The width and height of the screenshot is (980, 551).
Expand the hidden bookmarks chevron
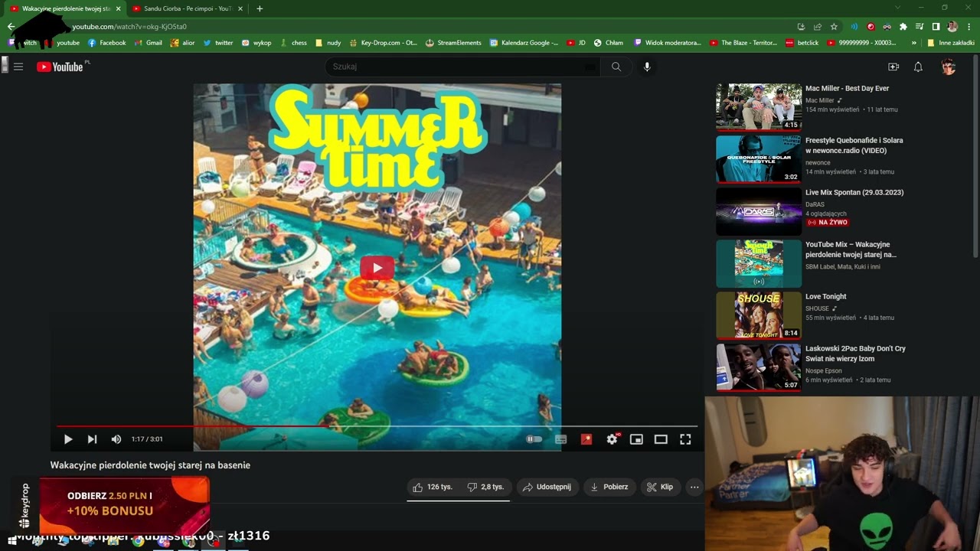(x=913, y=43)
